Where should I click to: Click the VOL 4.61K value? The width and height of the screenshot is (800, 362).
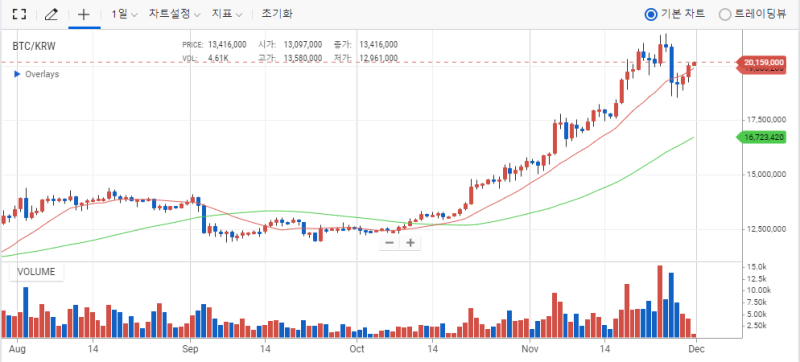click(x=218, y=58)
